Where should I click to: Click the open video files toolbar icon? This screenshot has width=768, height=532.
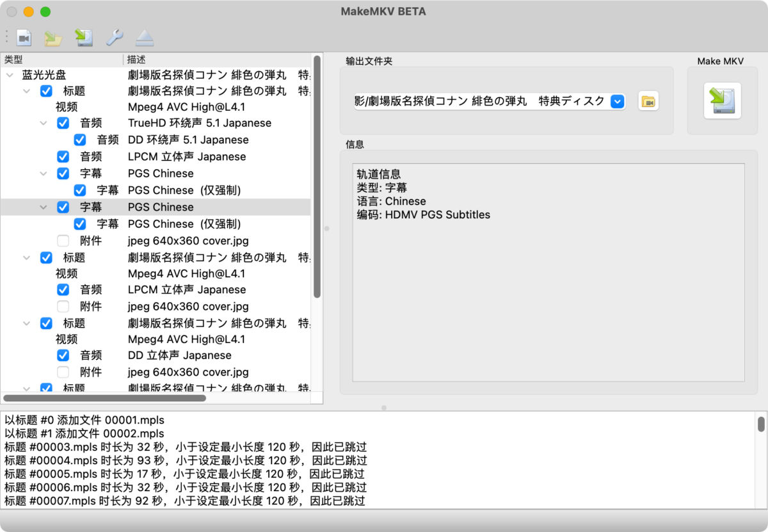pyautogui.click(x=24, y=38)
